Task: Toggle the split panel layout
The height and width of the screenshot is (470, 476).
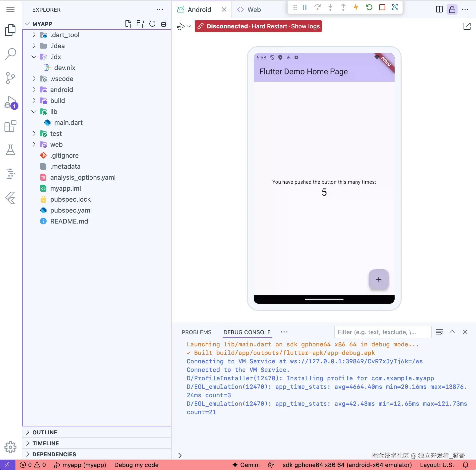Action: click(439, 9)
